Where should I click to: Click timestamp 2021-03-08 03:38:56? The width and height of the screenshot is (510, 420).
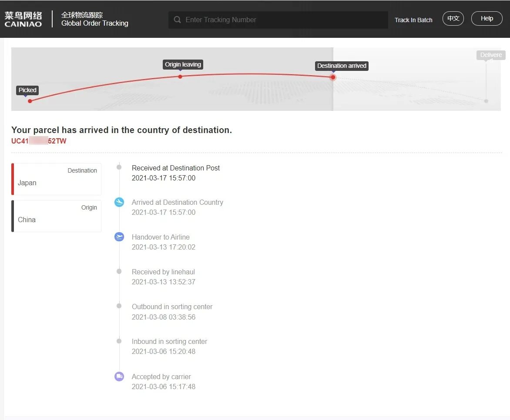(164, 317)
